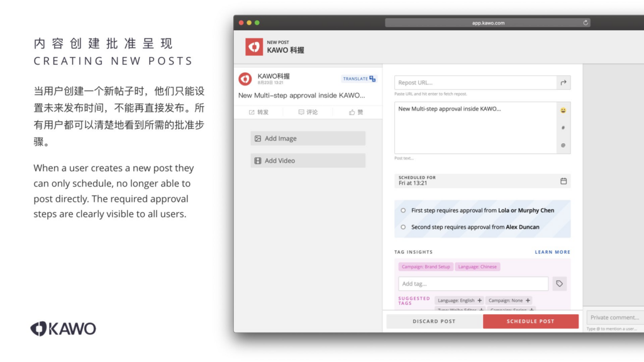Image resolution: width=644 pixels, height=362 pixels.
Task: Toggle the TRANSLATE button on post preview
Action: (x=358, y=79)
